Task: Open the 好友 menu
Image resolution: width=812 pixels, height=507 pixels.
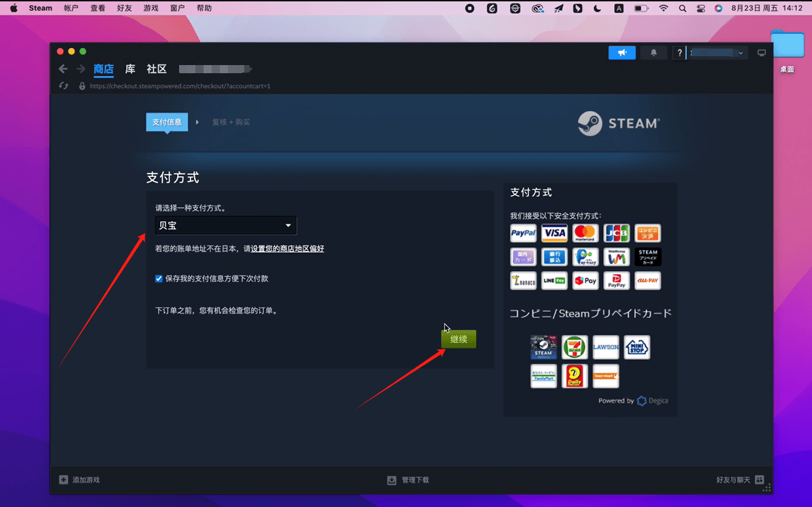Action: 124,8
